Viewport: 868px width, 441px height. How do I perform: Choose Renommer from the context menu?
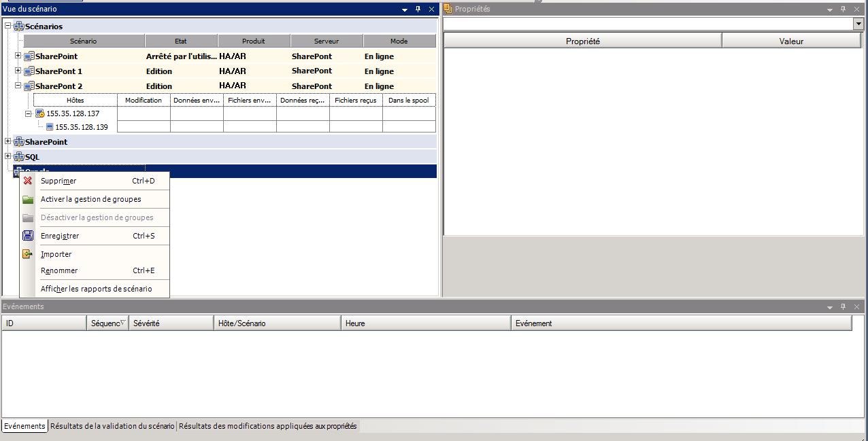click(95, 270)
